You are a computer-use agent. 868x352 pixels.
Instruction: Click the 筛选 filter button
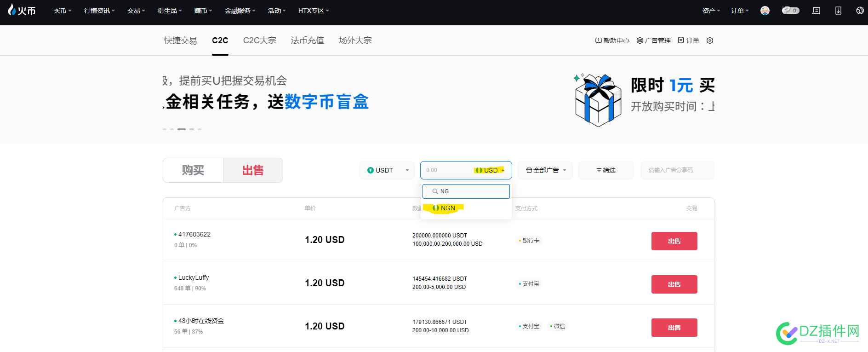click(x=606, y=170)
